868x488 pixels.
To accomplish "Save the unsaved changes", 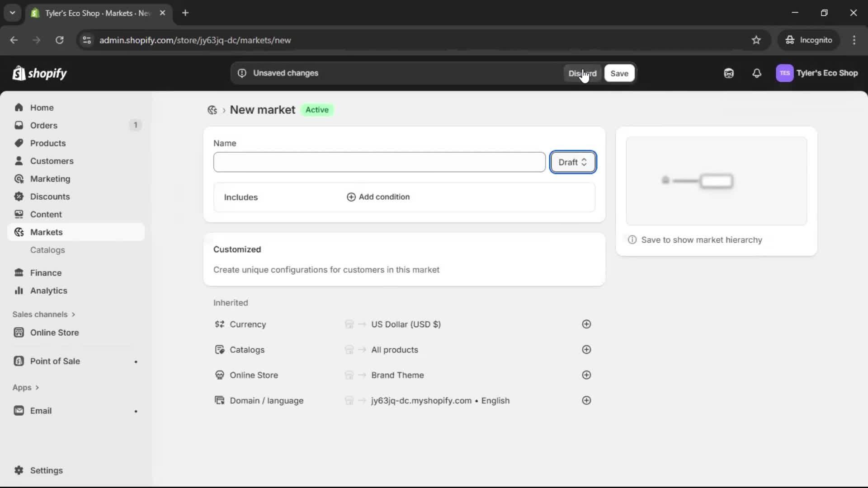I will click(x=619, y=73).
